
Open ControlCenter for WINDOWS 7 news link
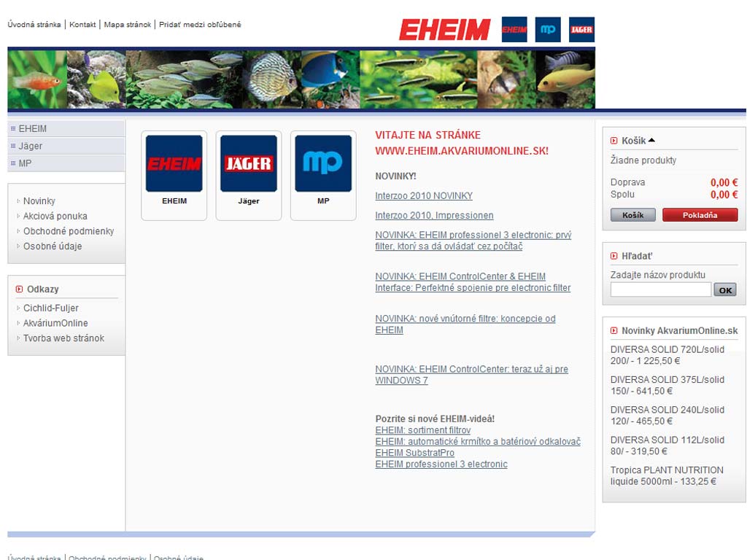(x=472, y=375)
